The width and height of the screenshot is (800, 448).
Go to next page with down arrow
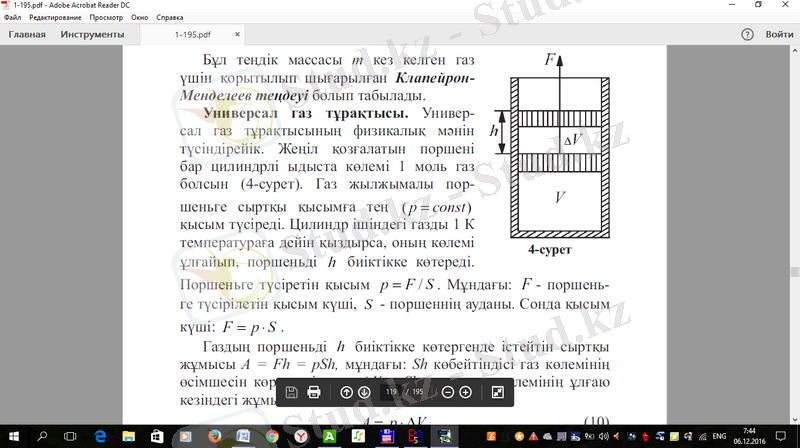point(364,392)
